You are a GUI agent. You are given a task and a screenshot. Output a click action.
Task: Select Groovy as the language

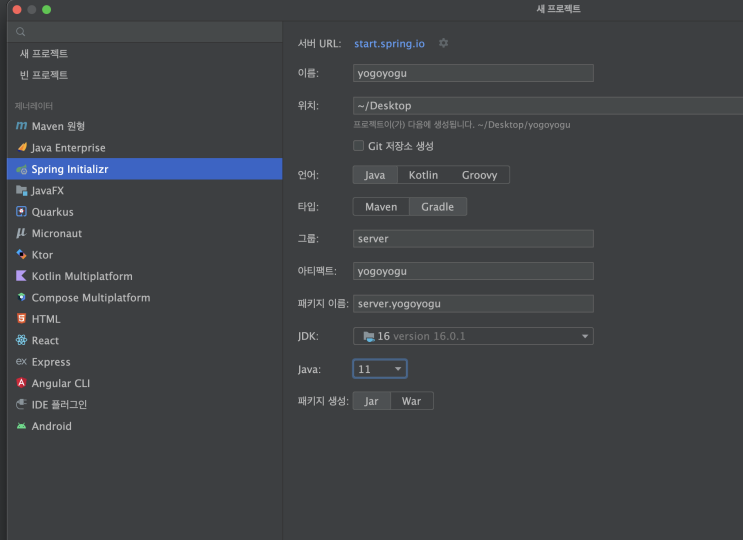point(479,175)
